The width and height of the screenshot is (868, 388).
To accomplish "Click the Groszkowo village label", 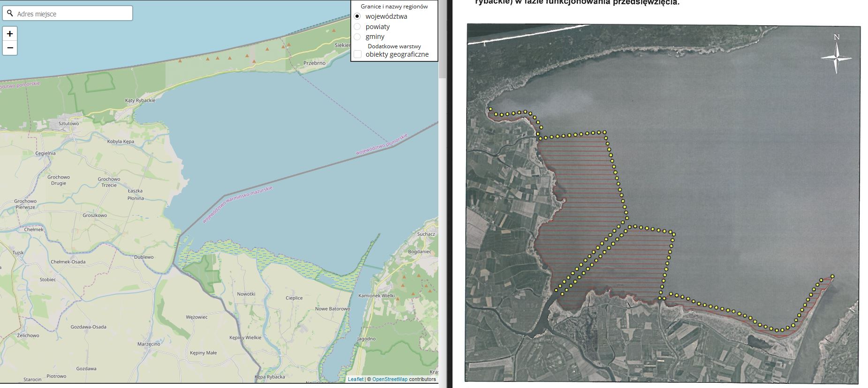I will click(94, 216).
